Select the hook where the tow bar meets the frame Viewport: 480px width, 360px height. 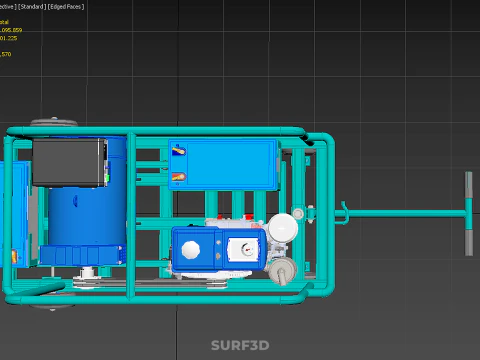[343, 213]
